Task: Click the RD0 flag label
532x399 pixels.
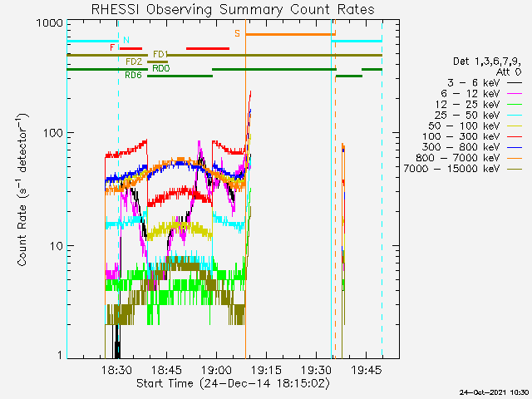Action: (x=160, y=68)
